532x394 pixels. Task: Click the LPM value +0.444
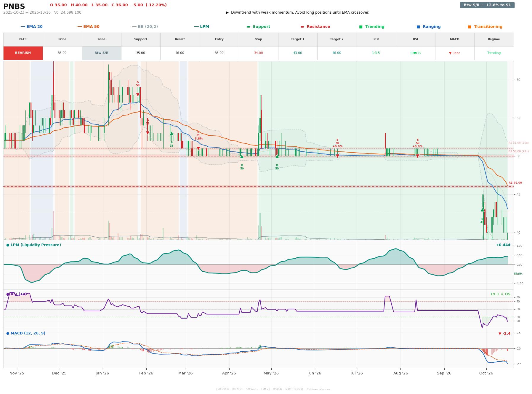pyautogui.click(x=503, y=245)
